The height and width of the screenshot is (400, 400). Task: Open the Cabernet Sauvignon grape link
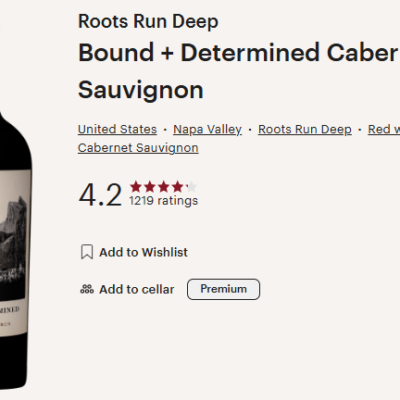click(138, 148)
